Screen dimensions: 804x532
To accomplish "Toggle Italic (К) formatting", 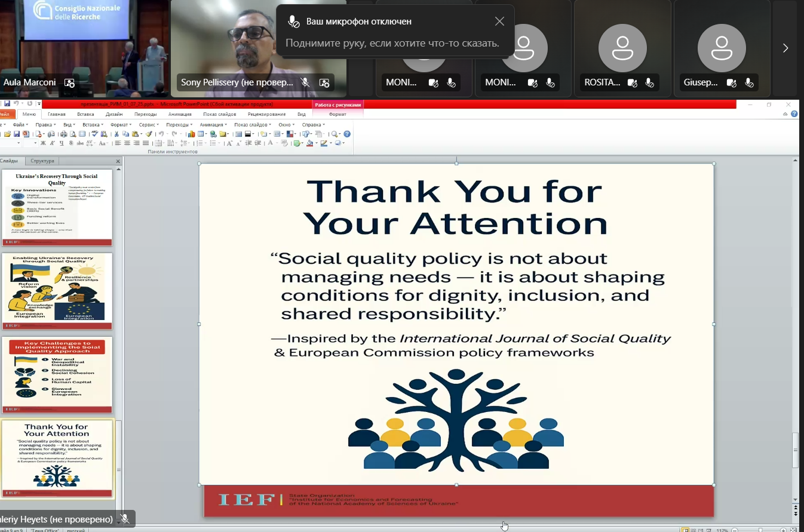I will (x=52, y=143).
